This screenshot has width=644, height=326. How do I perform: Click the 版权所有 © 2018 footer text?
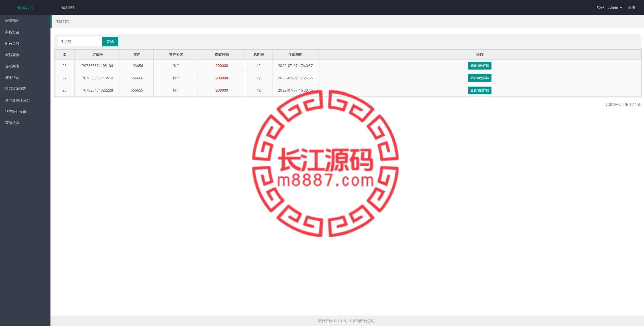[347, 321]
